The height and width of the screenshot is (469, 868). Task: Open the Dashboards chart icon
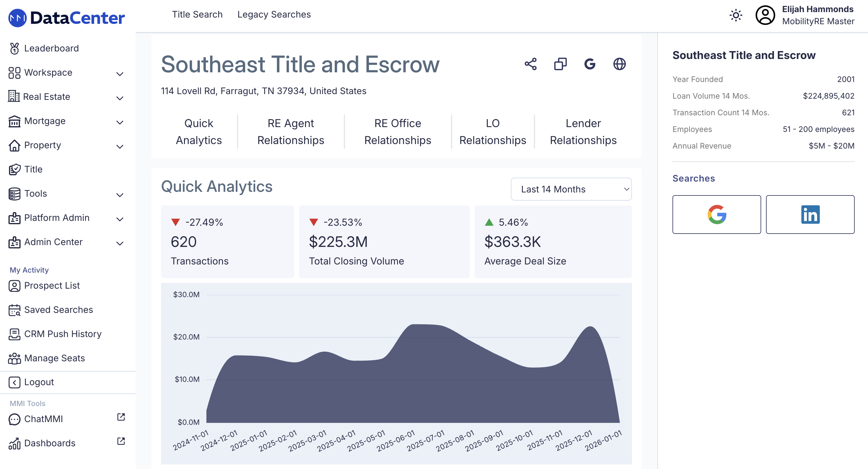15,443
